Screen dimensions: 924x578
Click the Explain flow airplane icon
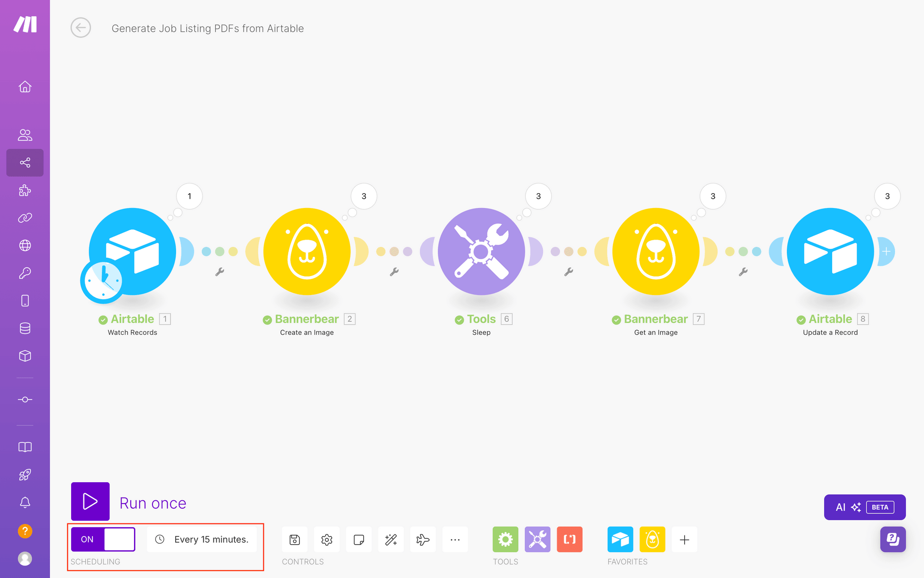423,539
